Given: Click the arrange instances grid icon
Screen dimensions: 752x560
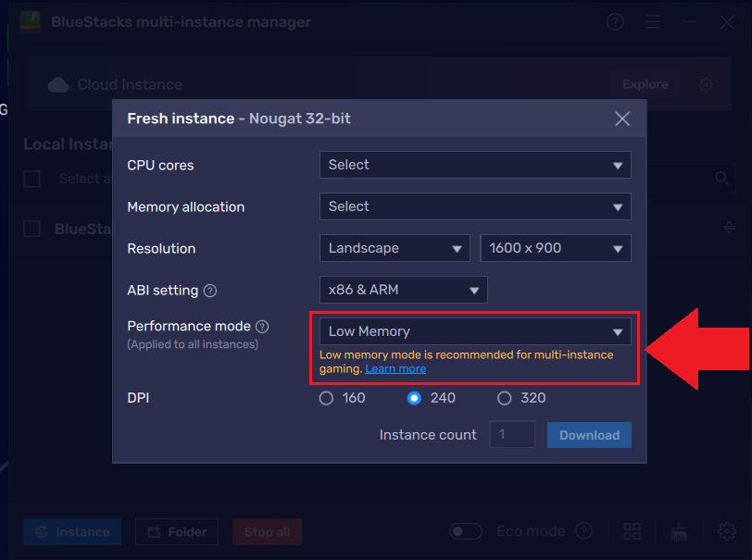Looking at the screenshot, I should tap(632, 531).
